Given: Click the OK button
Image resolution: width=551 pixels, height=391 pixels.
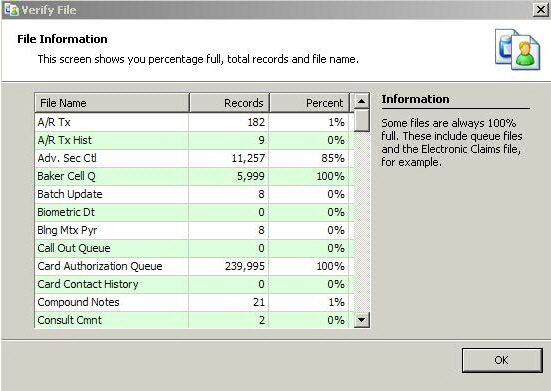Looking at the screenshot, I should point(502,360).
